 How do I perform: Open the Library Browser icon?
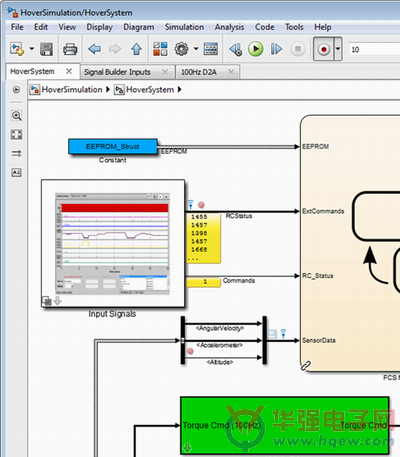(x=160, y=49)
